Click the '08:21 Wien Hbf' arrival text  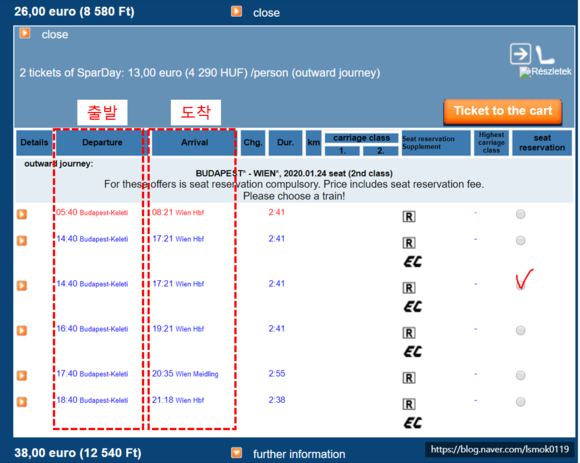tap(178, 213)
